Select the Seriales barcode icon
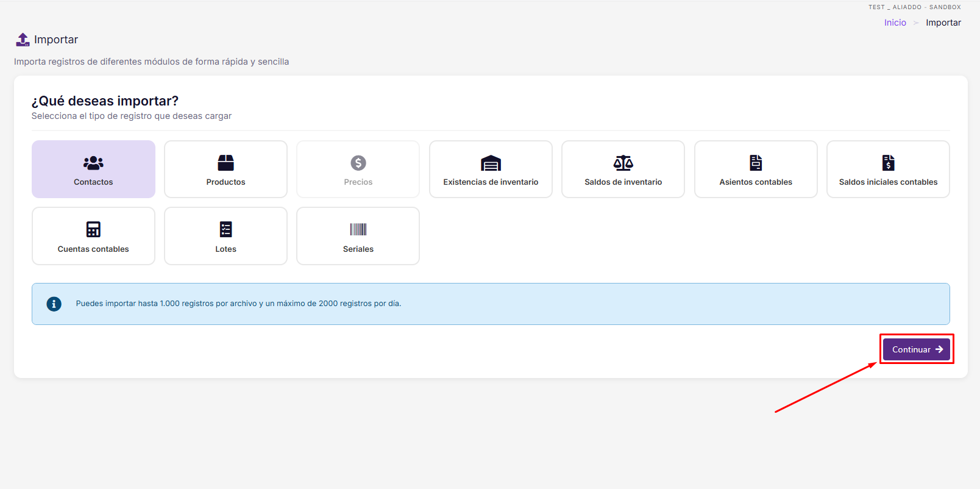This screenshot has height=489, width=980. [358, 229]
